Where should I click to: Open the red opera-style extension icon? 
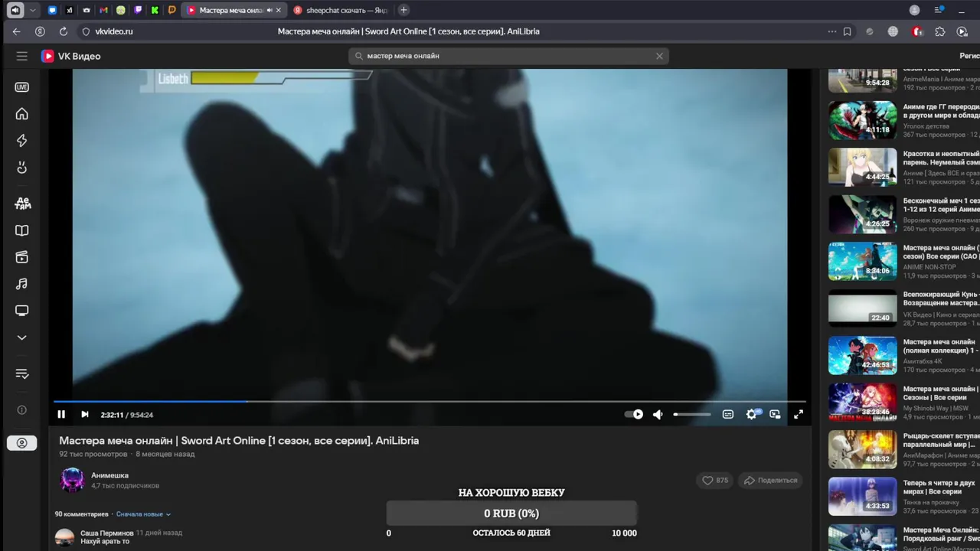917,31
